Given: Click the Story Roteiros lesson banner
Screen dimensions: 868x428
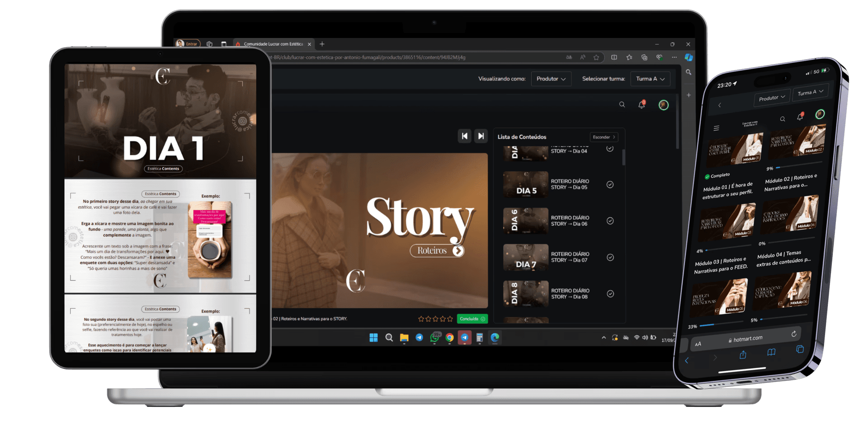Looking at the screenshot, I should tap(380, 230).
